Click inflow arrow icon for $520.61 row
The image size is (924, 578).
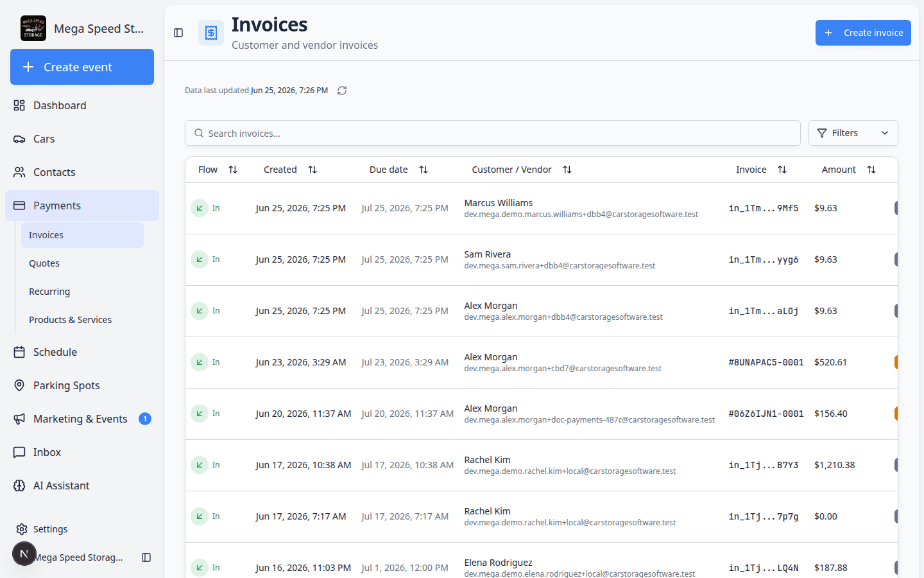200,362
